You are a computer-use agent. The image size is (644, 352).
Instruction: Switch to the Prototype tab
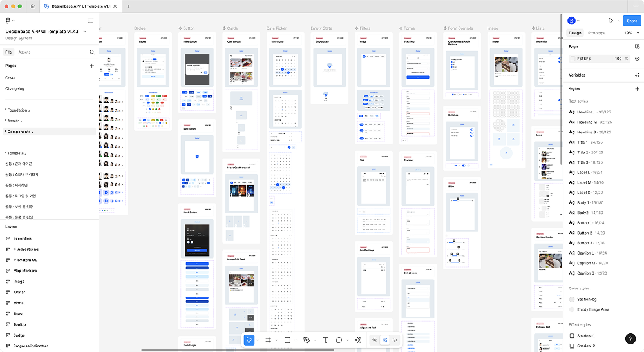coord(596,33)
